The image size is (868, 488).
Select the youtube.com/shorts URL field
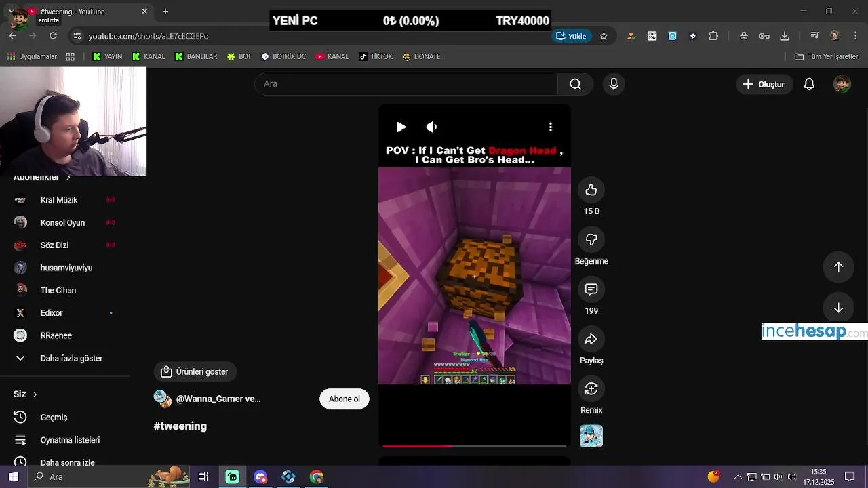[x=149, y=36]
